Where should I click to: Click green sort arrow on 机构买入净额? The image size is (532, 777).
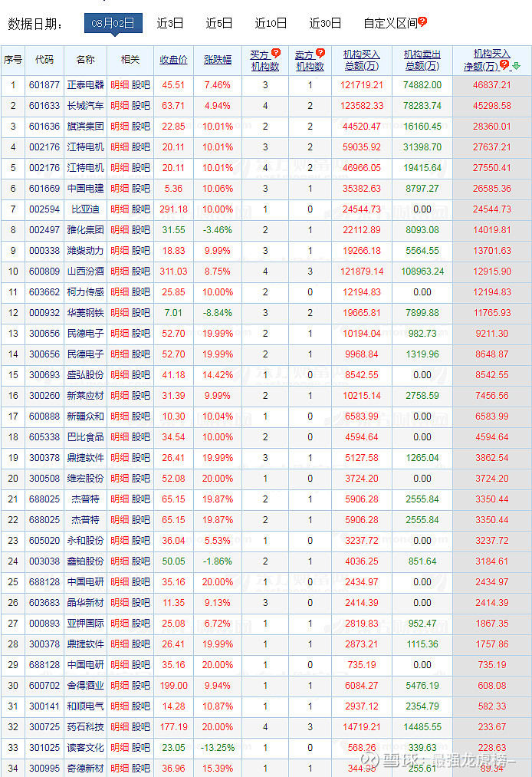pyautogui.click(x=516, y=66)
